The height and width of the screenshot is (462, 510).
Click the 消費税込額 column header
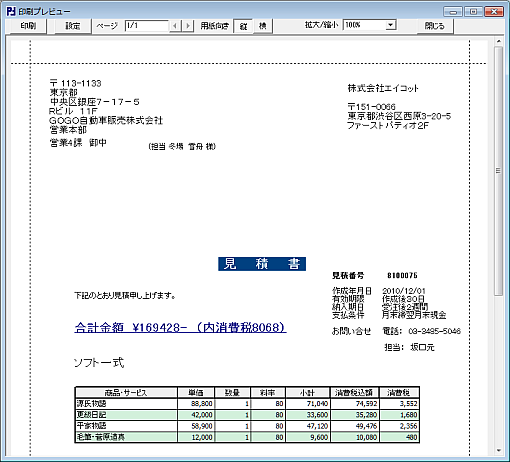coord(355,393)
